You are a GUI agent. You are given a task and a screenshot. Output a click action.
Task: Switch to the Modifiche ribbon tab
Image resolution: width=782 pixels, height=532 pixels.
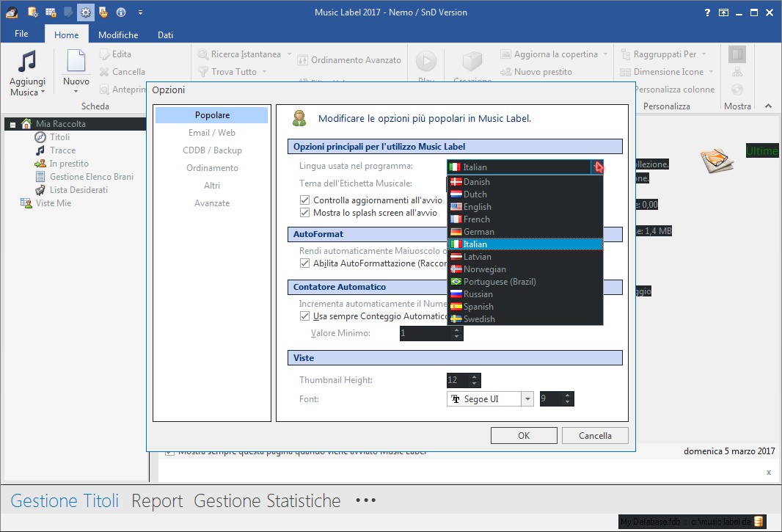pos(118,35)
